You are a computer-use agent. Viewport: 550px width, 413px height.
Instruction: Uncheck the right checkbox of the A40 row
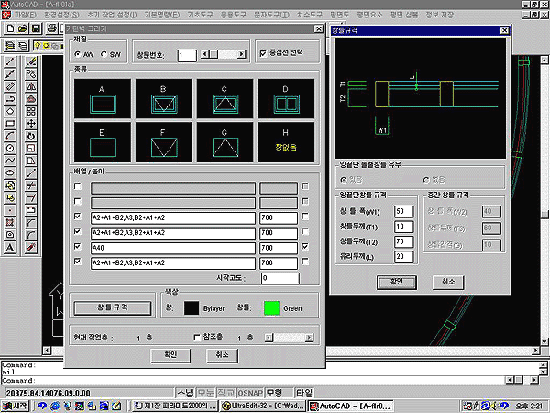[x=306, y=247]
